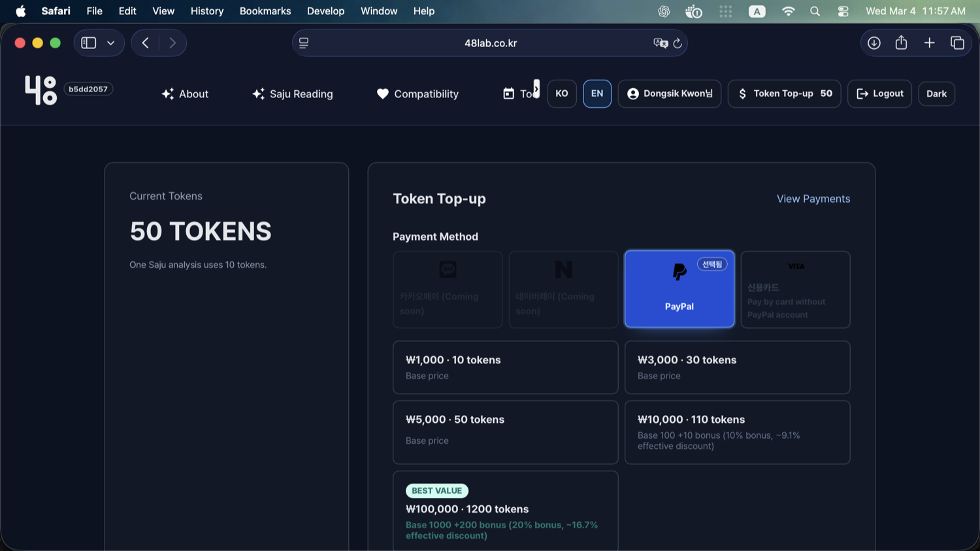
Task: Switch language to KO
Action: pos(562,93)
